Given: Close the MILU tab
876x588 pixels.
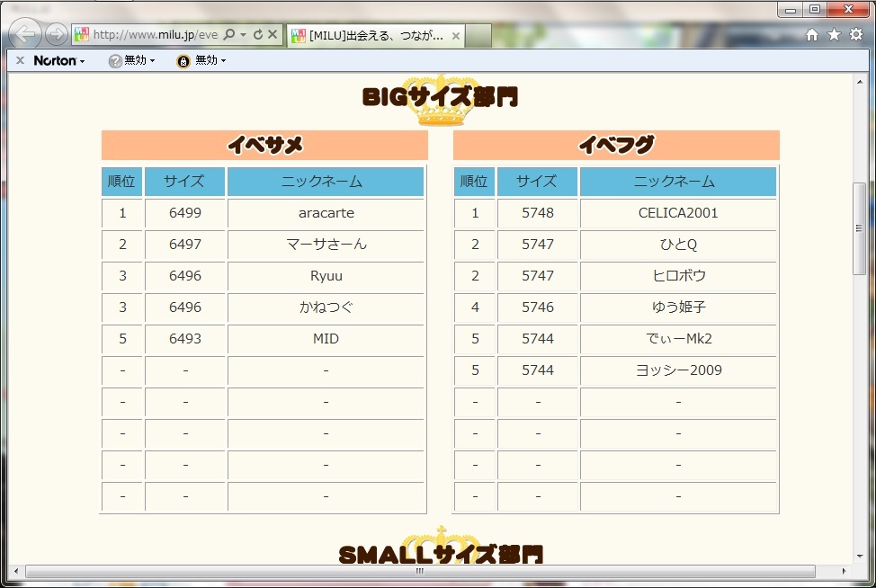Looking at the screenshot, I should [456, 36].
